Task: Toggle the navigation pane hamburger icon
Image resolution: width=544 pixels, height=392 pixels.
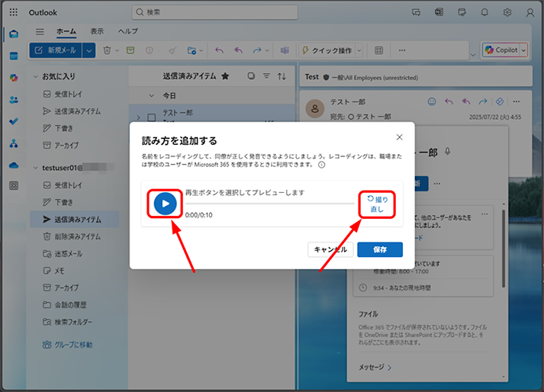Action: 40,31
